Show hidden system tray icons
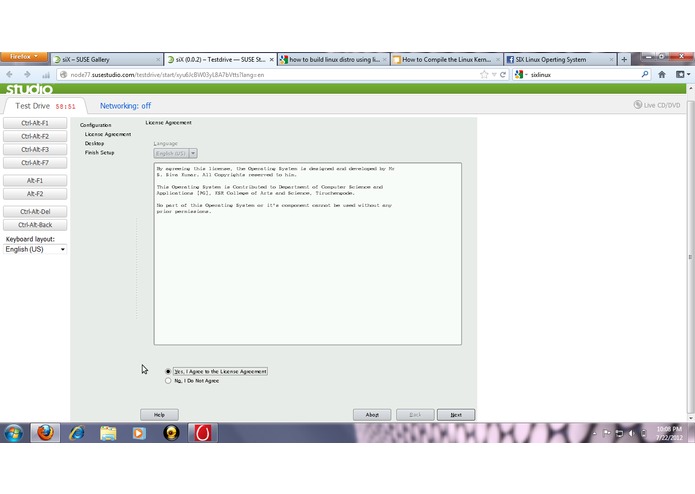The height and width of the screenshot is (494, 695). (x=595, y=433)
